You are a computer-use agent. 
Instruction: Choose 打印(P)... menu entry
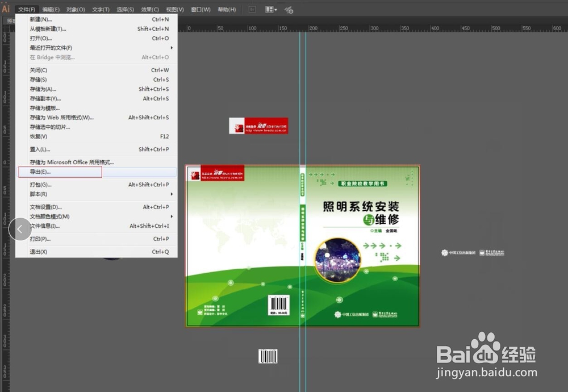[97, 239]
